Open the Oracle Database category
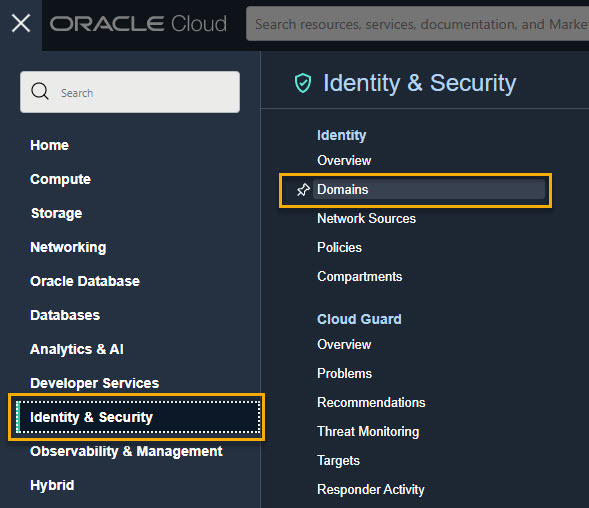The width and height of the screenshot is (589, 508). pos(85,281)
